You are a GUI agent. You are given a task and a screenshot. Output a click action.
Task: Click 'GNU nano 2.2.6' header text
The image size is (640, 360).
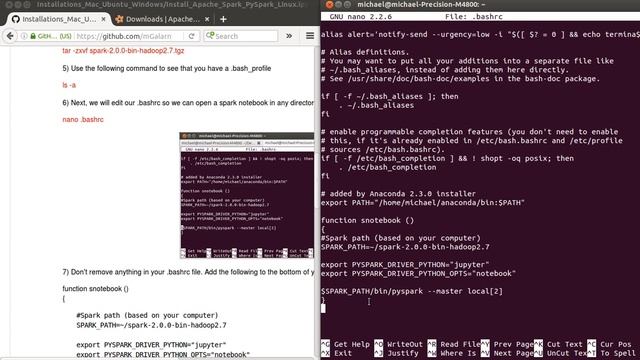click(360, 17)
